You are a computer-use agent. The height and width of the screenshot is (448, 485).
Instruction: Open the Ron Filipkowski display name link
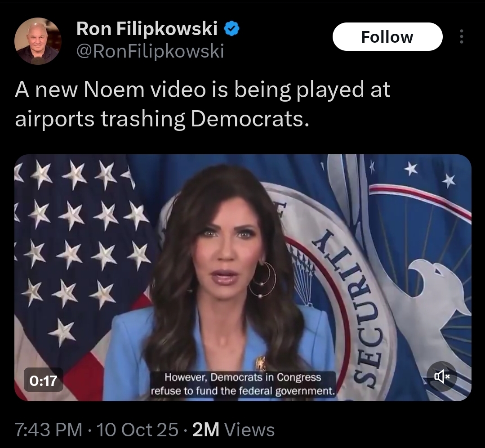147,28
